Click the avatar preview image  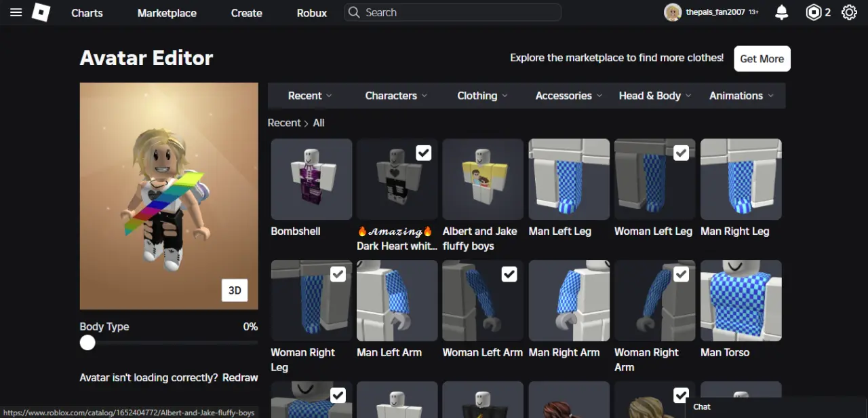169,196
